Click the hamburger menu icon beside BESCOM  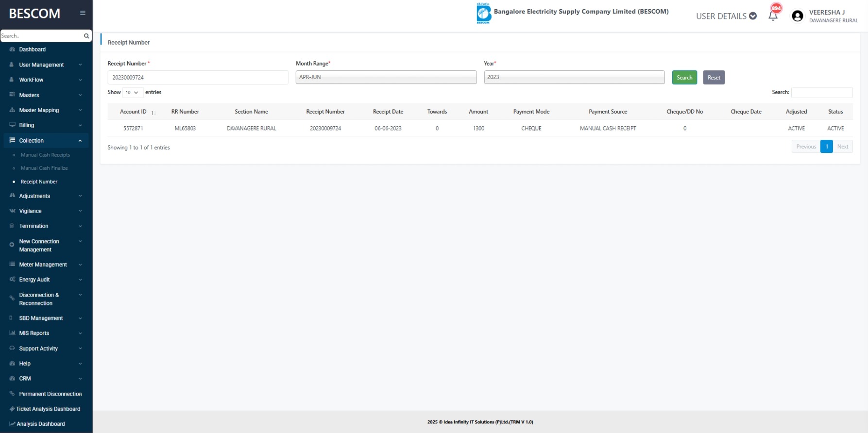point(83,13)
